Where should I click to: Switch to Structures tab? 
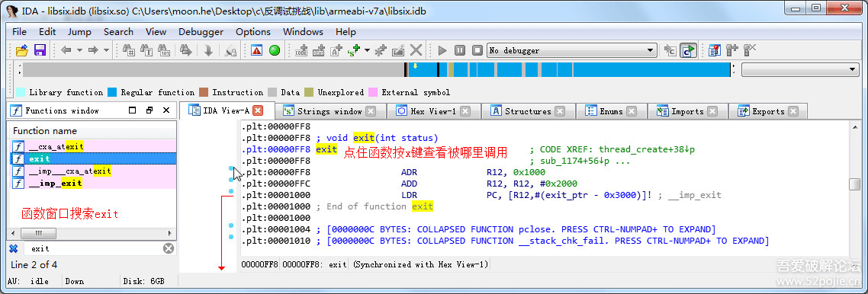click(x=528, y=111)
